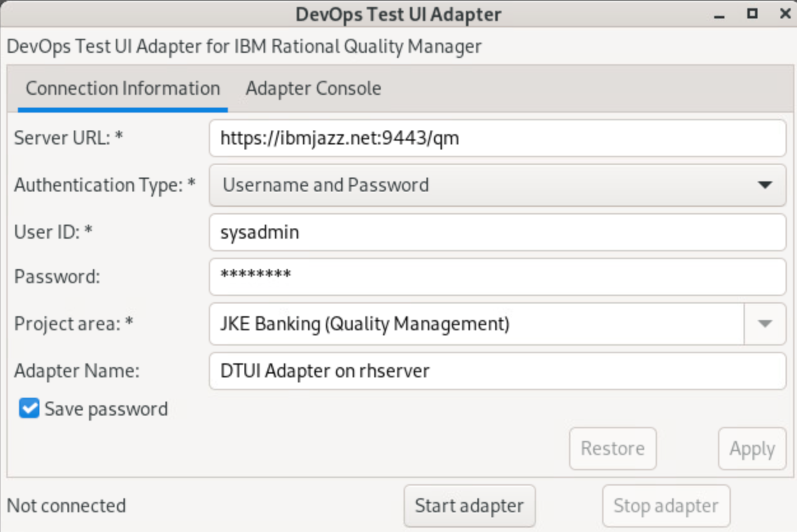
Task: Open the Authentication Type dropdown
Action: 497,185
